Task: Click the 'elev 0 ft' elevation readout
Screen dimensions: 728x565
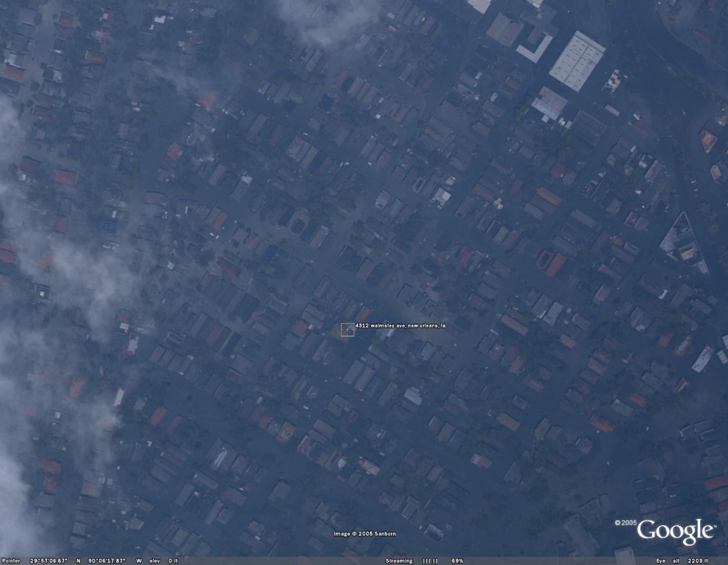Action: (163, 561)
